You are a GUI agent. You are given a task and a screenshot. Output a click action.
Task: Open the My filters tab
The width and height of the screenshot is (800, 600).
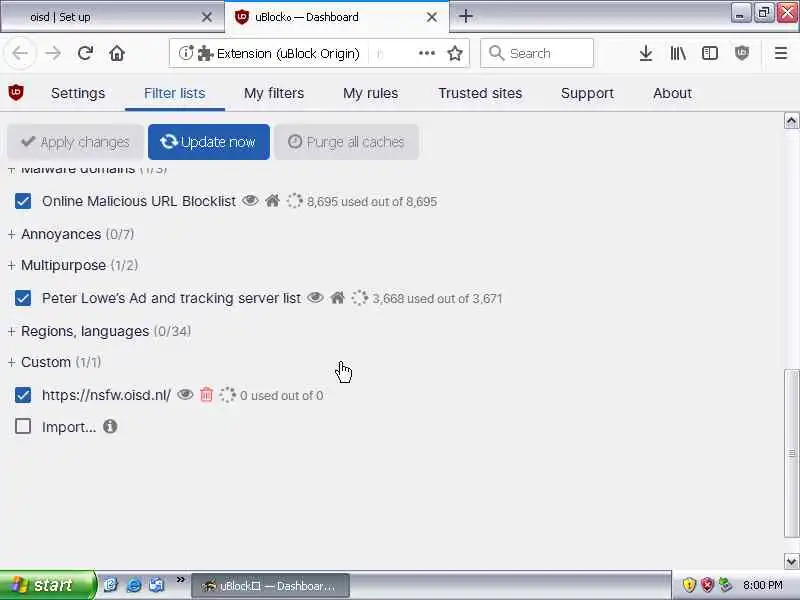click(274, 93)
